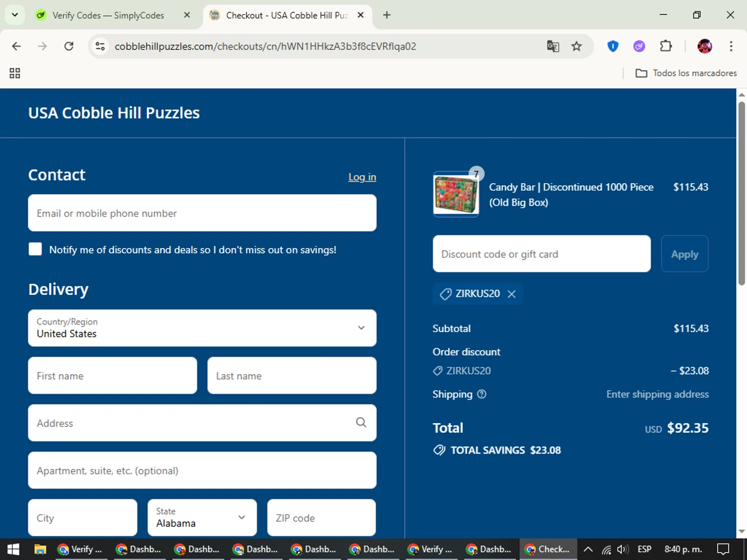The width and height of the screenshot is (747, 560).
Task: Check Notify me of discounts checkbox
Action: click(35, 249)
